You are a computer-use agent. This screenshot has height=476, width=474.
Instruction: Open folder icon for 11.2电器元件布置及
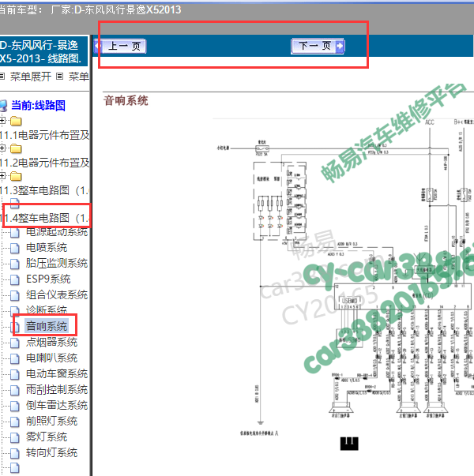click(16, 148)
